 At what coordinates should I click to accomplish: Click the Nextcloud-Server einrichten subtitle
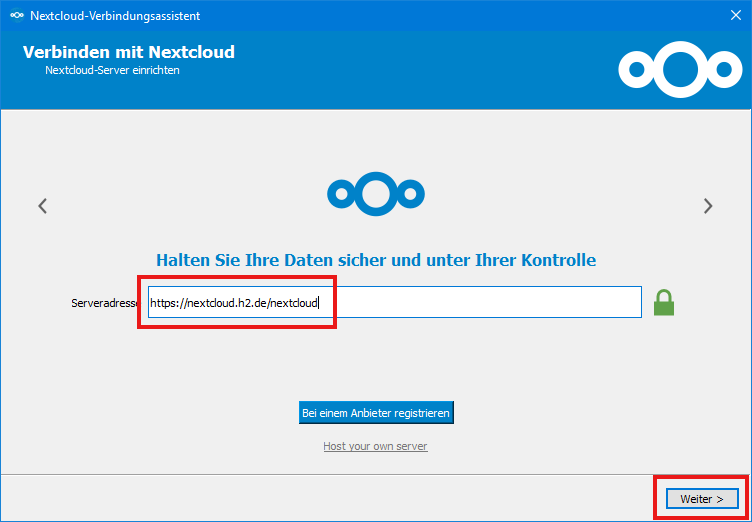pyautogui.click(x=112, y=71)
